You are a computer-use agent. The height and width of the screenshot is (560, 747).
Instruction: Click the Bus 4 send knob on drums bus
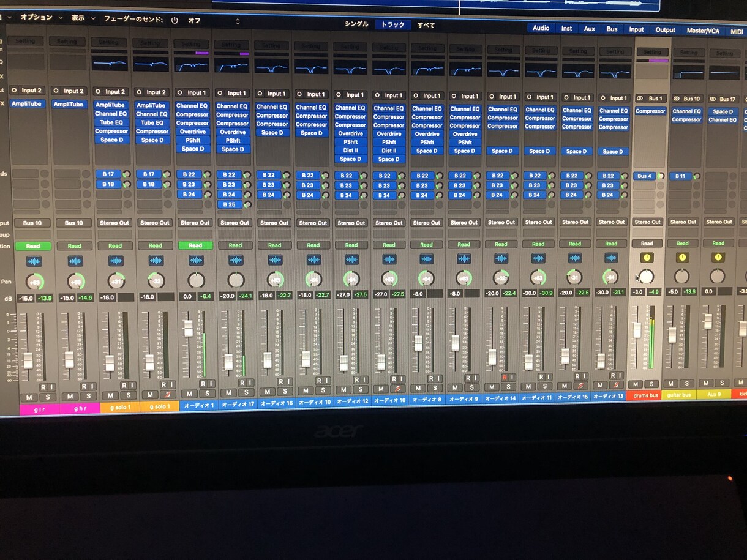click(661, 176)
